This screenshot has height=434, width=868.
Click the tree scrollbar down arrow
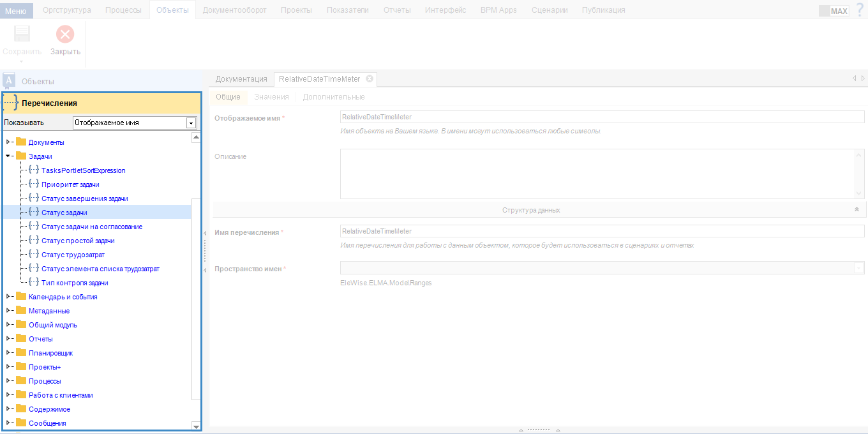pos(196,425)
